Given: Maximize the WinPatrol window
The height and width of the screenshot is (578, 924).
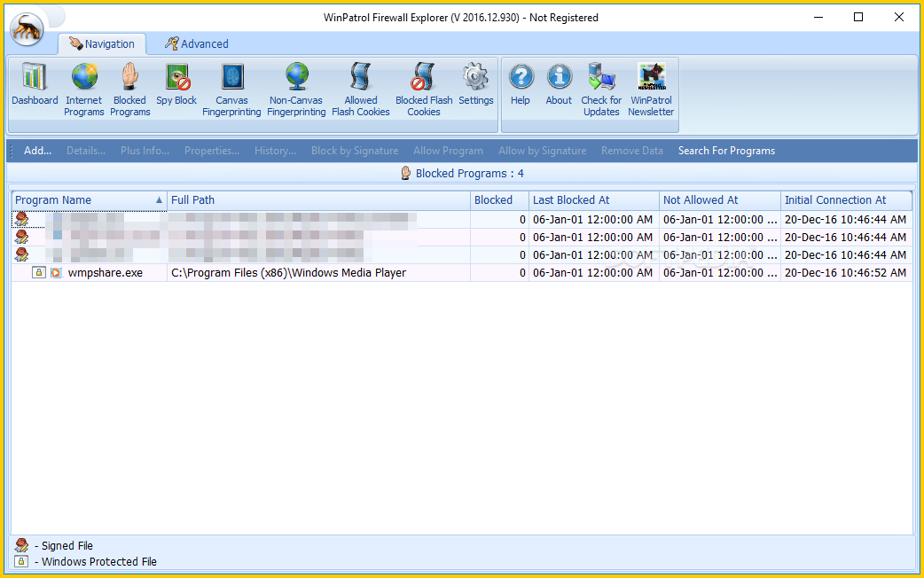Looking at the screenshot, I should click(858, 17).
